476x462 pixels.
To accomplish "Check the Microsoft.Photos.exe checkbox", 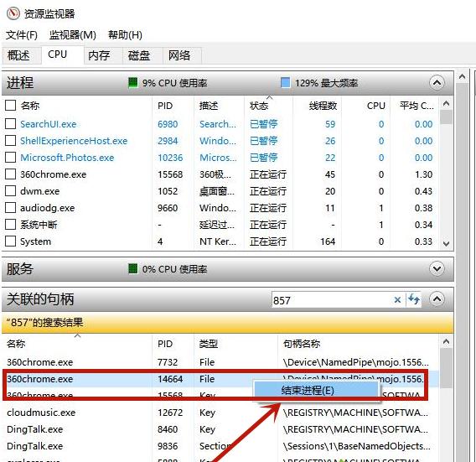I will (x=10, y=158).
